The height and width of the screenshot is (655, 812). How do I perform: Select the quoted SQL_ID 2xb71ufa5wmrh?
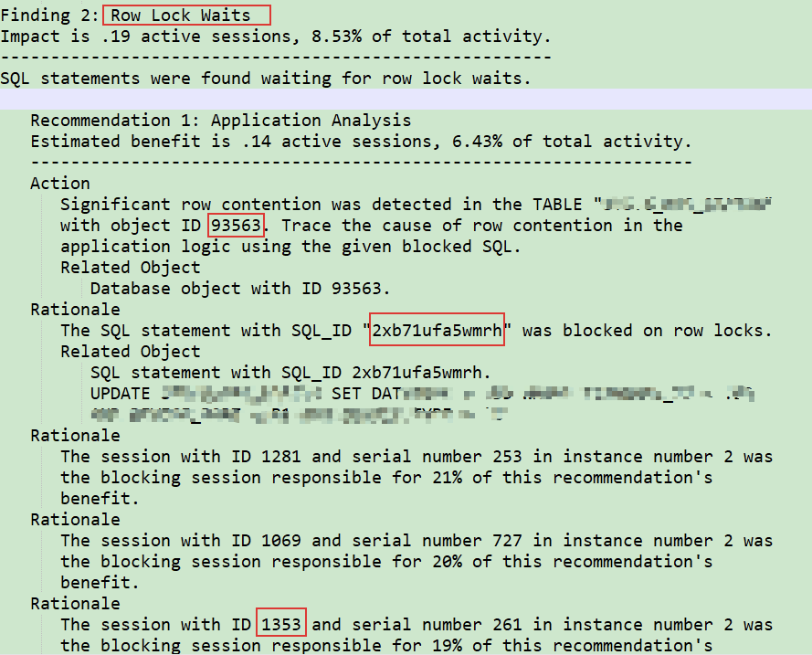pyautogui.click(x=438, y=331)
